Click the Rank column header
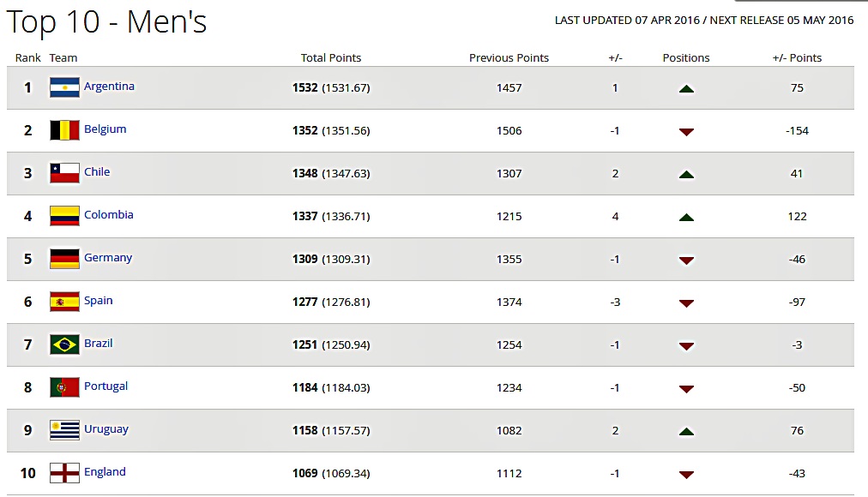 coord(28,57)
